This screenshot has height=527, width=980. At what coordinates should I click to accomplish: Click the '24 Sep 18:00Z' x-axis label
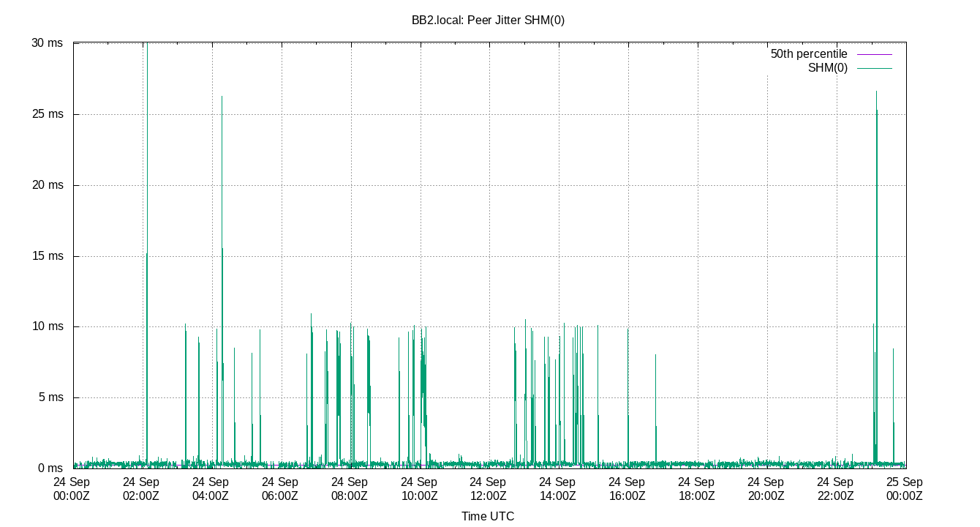click(696, 489)
